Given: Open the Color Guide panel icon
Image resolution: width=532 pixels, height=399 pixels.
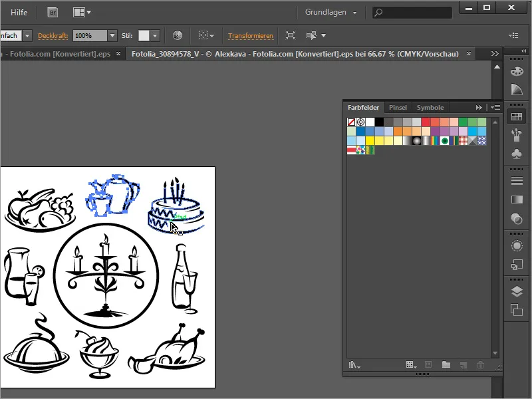Looking at the screenshot, I should coord(517,90).
